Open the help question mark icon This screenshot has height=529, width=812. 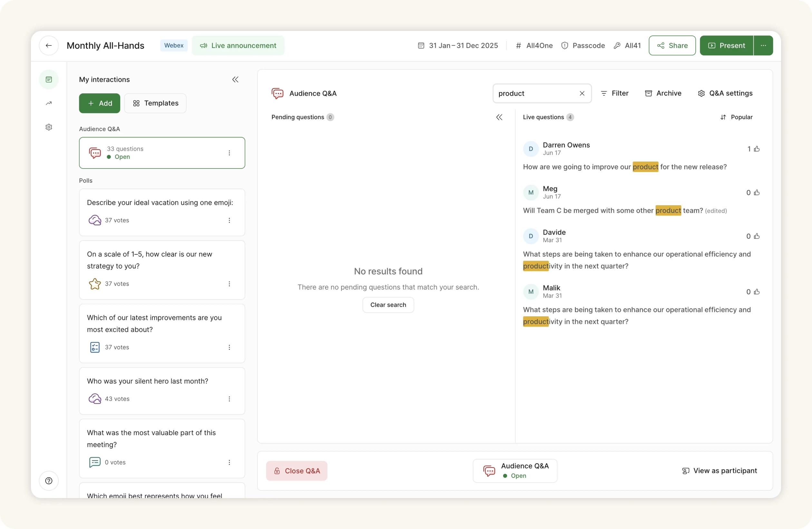click(49, 481)
